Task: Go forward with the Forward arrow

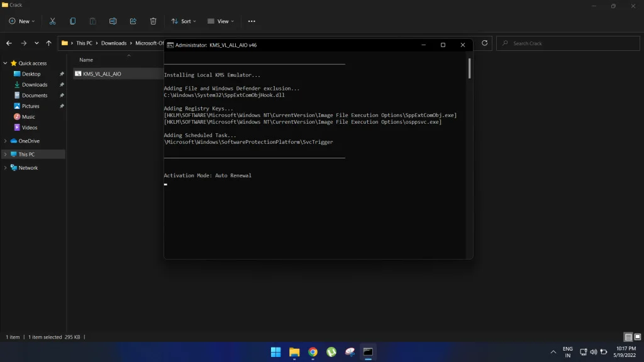Action: click(24, 43)
